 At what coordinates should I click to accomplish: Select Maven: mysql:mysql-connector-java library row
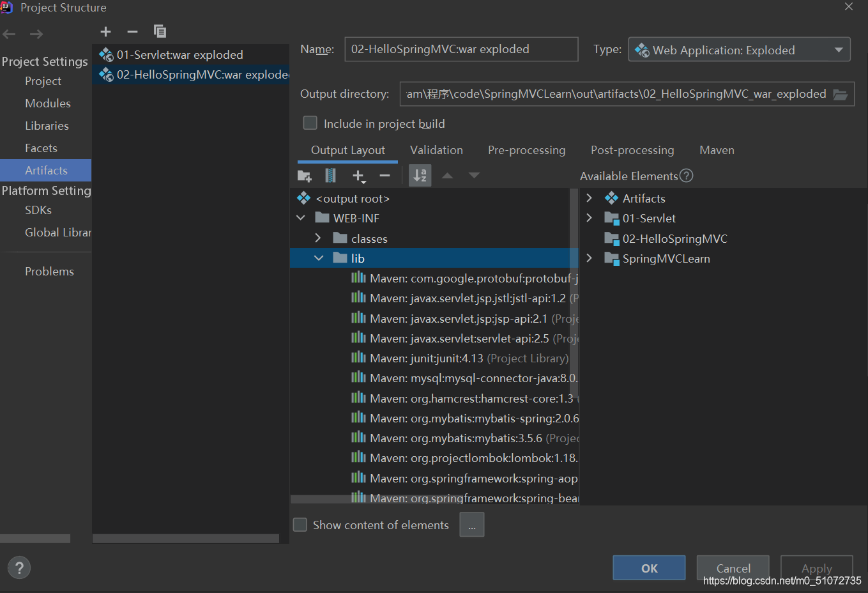click(x=434, y=378)
